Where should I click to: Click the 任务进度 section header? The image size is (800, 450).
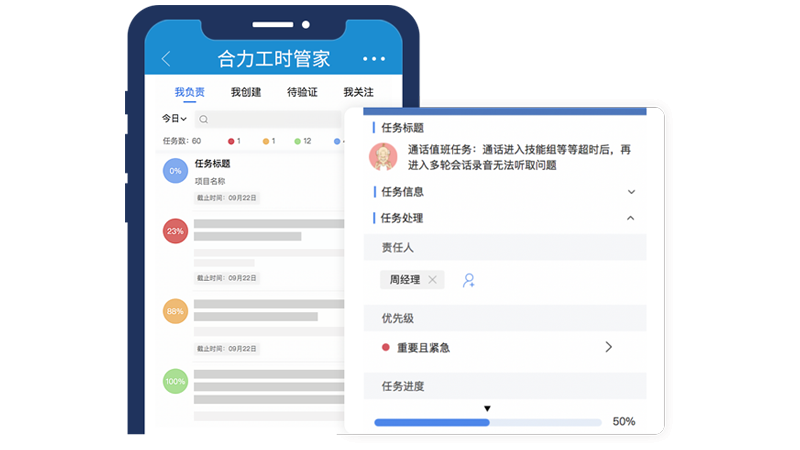point(505,386)
